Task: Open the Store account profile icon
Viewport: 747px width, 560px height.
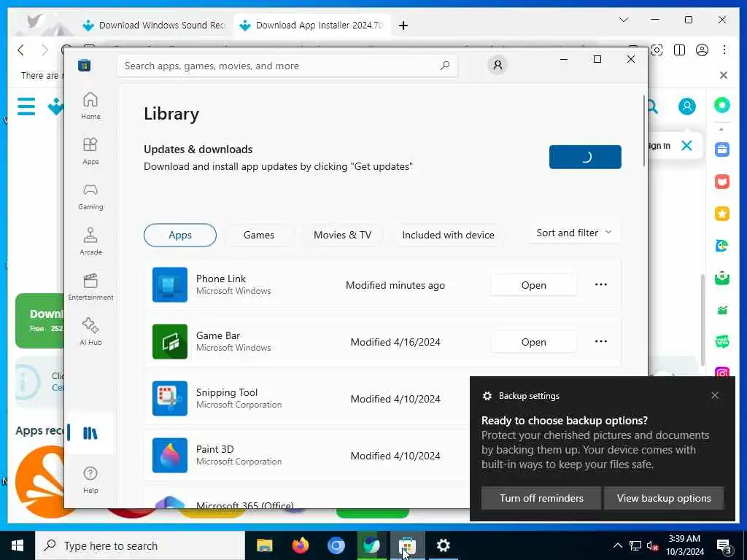Action: pyautogui.click(x=498, y=65)
